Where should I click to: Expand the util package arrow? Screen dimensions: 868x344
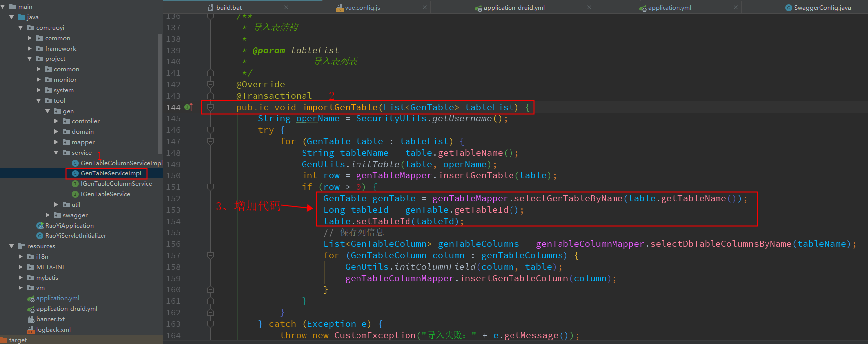(x=56, y=205)
